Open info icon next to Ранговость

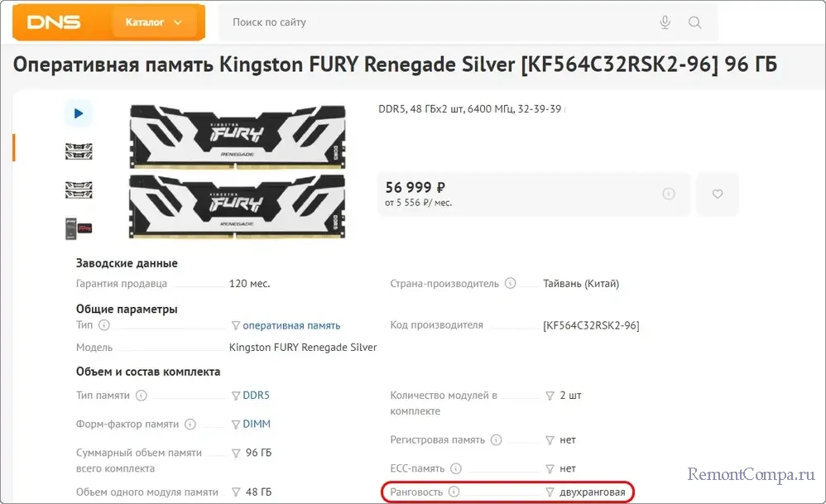[x=454, y=492]
